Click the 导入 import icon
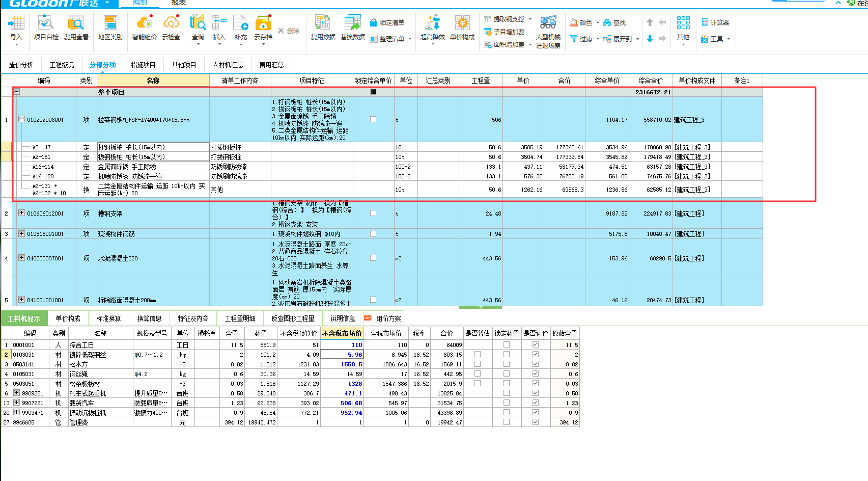The image size is (868, 481). [16, 23]
